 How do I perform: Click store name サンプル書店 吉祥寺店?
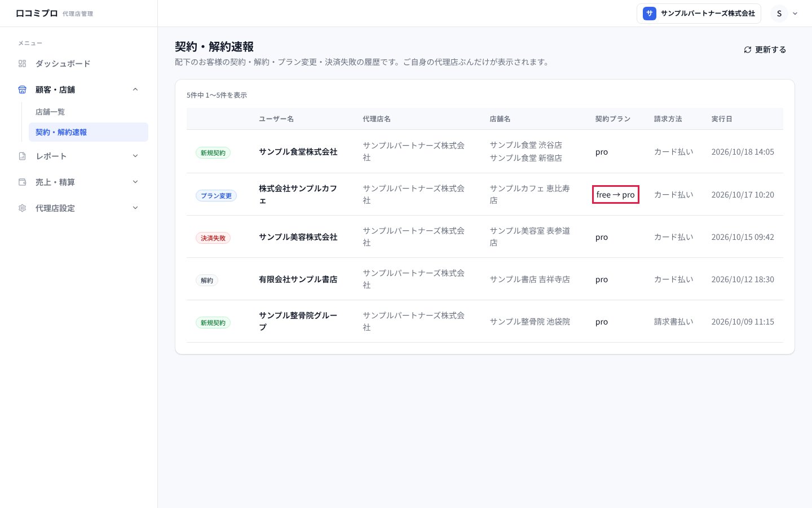point(530,279)
